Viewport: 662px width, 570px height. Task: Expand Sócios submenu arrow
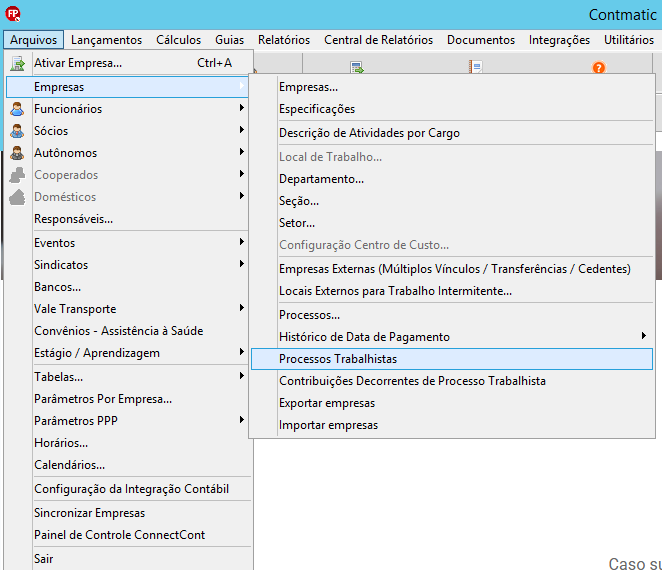(x=241, y=130)
